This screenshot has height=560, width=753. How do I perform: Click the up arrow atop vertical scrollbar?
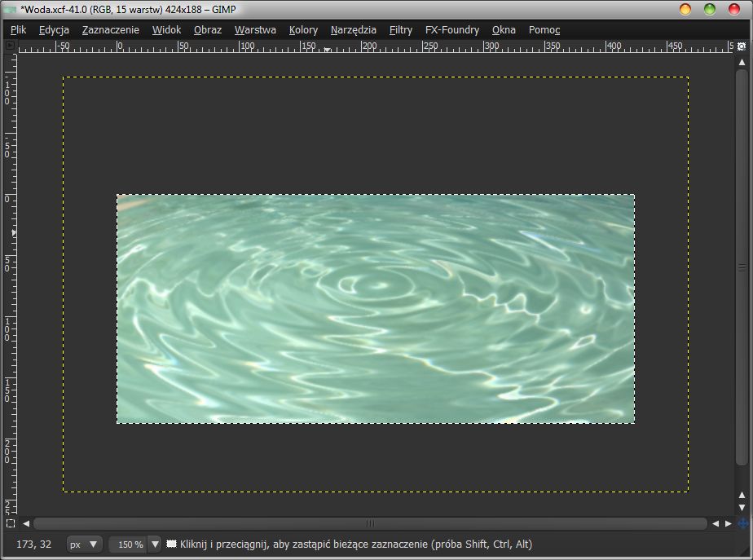click(x=742, y=62)
